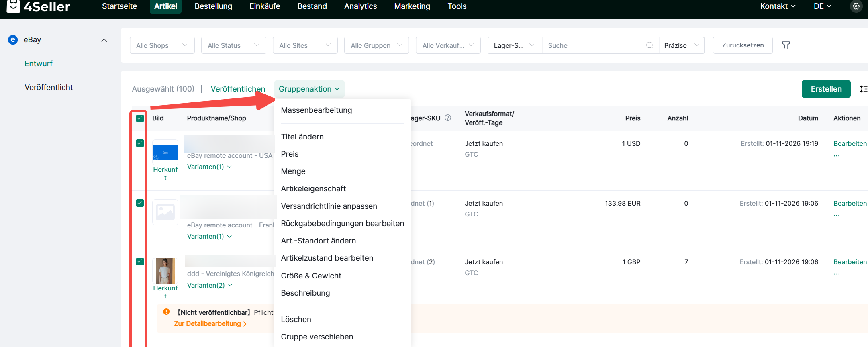Open the Analytics tab in top navigation
The width and height of the screenshot is (868, 347).
(x=360, y=6)
